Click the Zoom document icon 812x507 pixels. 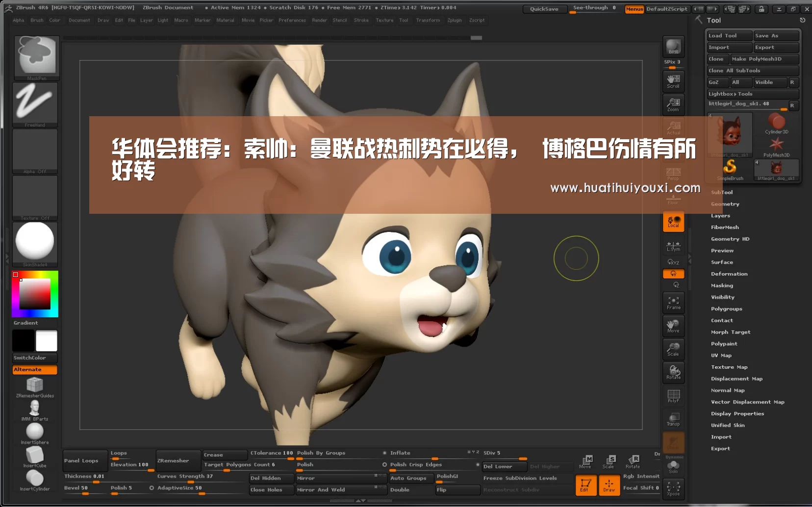tap(673, 104)
